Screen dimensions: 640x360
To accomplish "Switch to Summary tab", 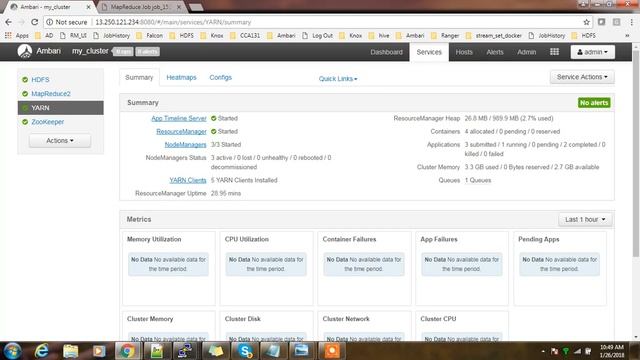I will tap(139, 77).
